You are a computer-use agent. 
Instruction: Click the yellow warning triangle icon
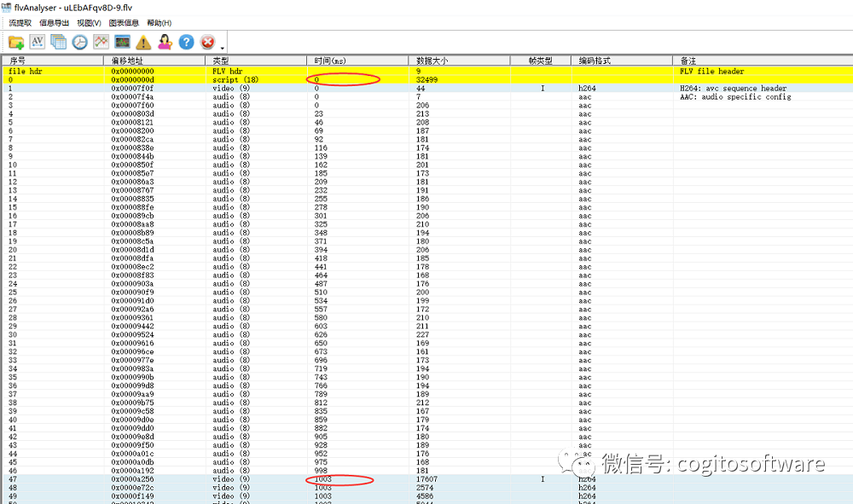(143, 42)
